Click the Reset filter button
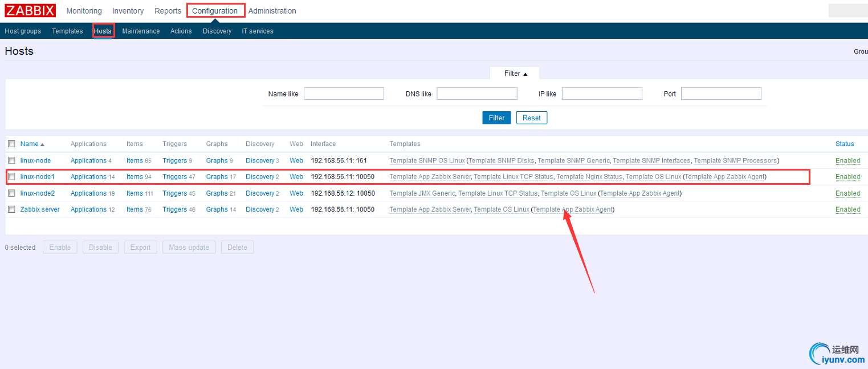Image resolution: width=868 pixels, height=369 pixels. click(x=532, y=117)
